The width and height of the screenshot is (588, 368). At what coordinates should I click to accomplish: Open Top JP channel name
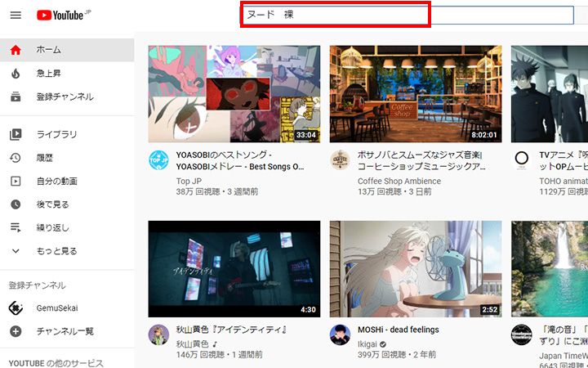click(x=189, y=181)
